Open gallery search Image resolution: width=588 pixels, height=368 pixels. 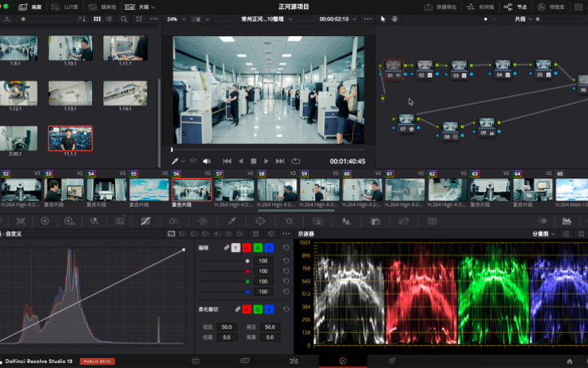[124, 19]
